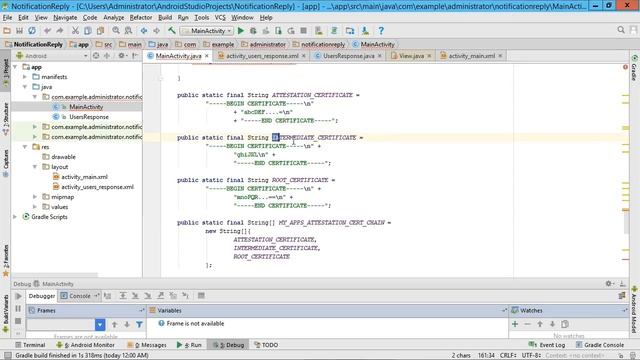The width and height of the screenshot is (640, 360).
Task: Open the Event Log button
Action: coord(547,345)
